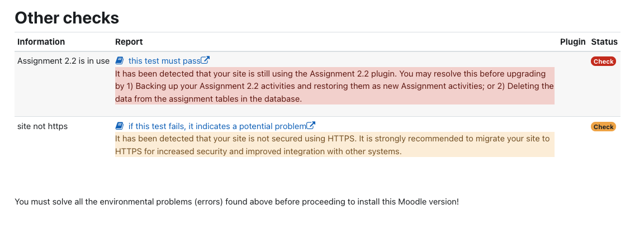The image size is (644, 228).
Task: Click the Plugin column header
Action: tap(572, 42)
